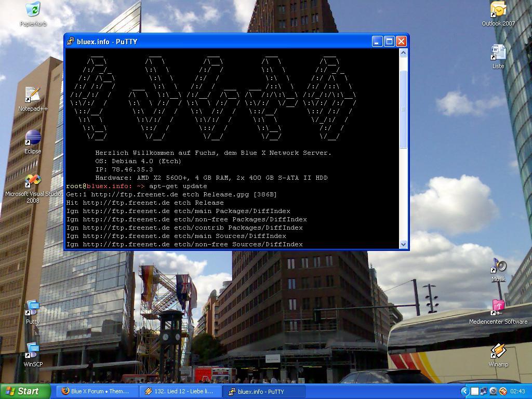Click the network connection tray icon

(x=484, y=391)
